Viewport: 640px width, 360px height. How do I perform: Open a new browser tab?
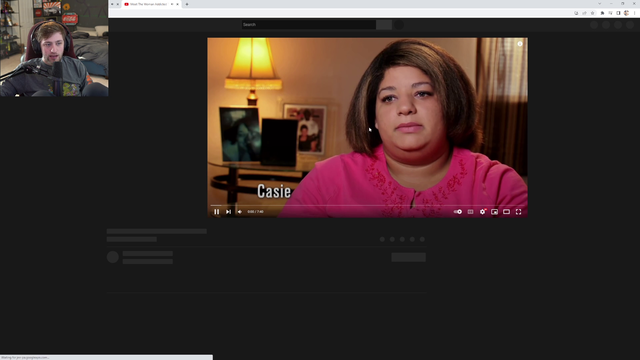[x=187, y=4]
